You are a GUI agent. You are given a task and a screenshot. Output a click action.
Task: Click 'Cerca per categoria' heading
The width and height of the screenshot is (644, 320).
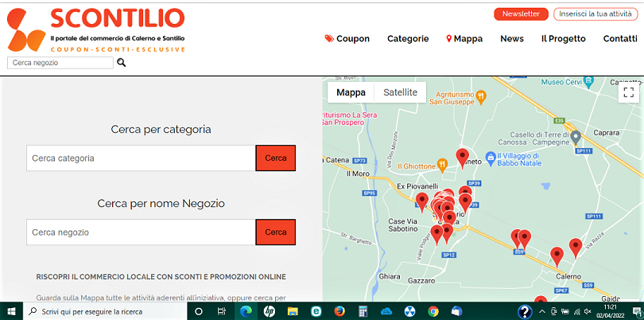click(x=161, y=129)
